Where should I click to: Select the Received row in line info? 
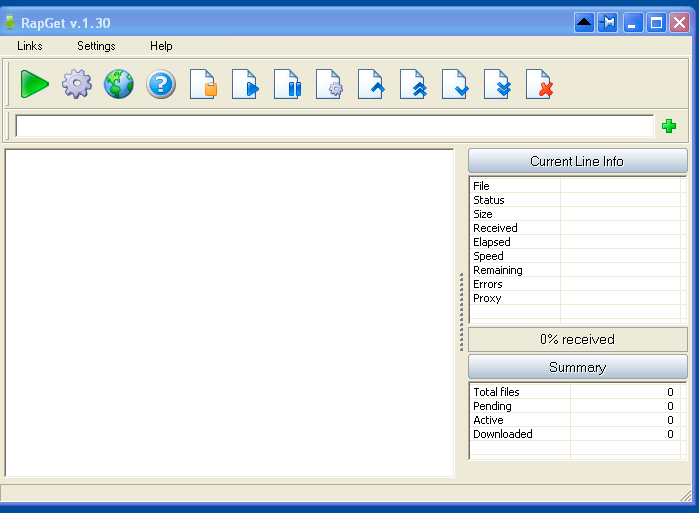click(x=576, y=228)
